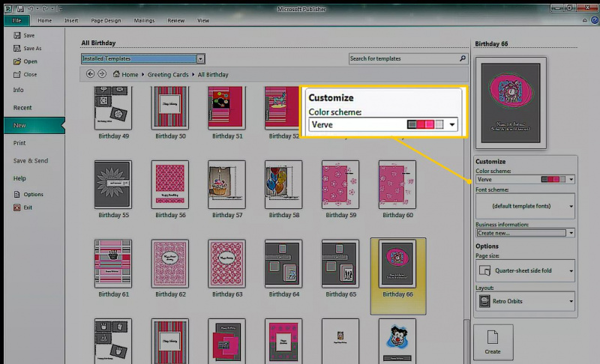Click the search magnifier icon

(463, 58)
